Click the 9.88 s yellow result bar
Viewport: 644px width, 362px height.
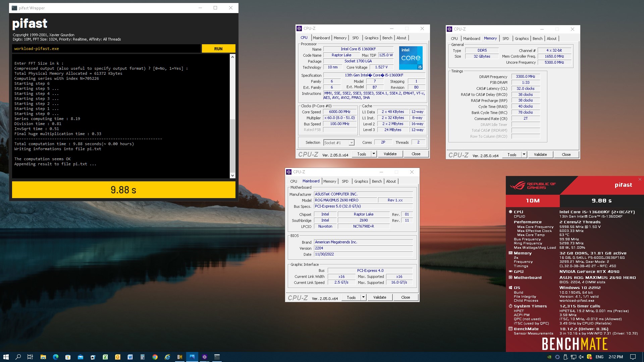123,190
